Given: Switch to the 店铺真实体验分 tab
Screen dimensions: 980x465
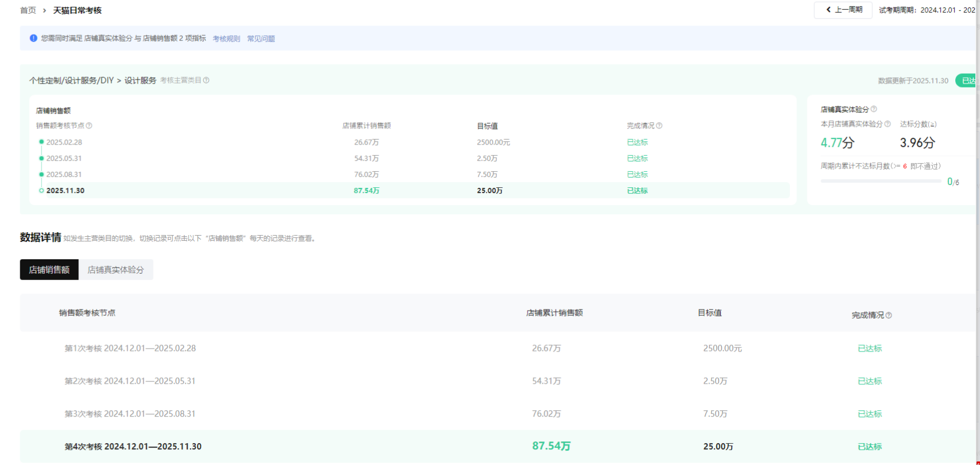Looking at the screenshot, I should coord(116,270).
